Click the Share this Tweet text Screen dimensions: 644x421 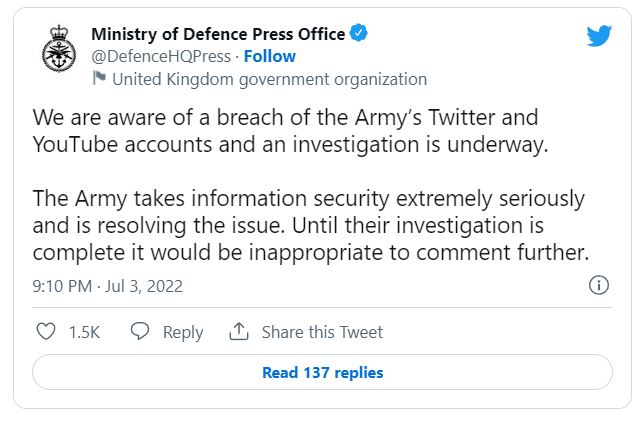[x=322, y=332]
